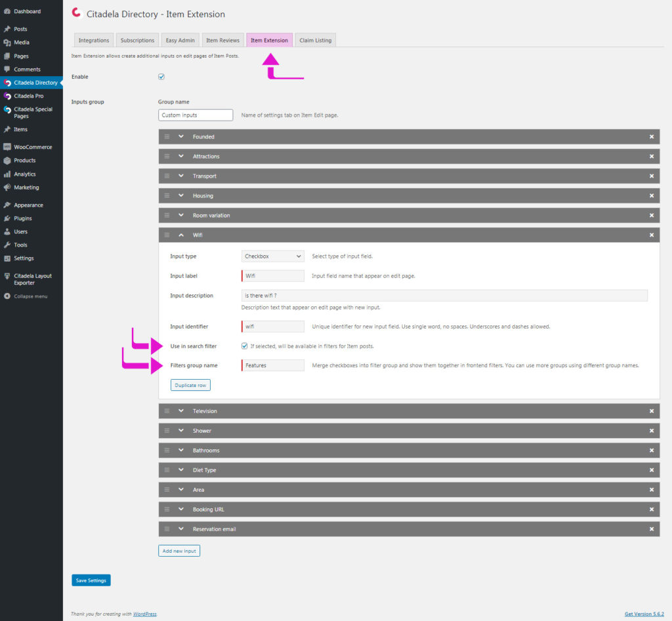Switch to the Integrations tab

tap(94, 40)
